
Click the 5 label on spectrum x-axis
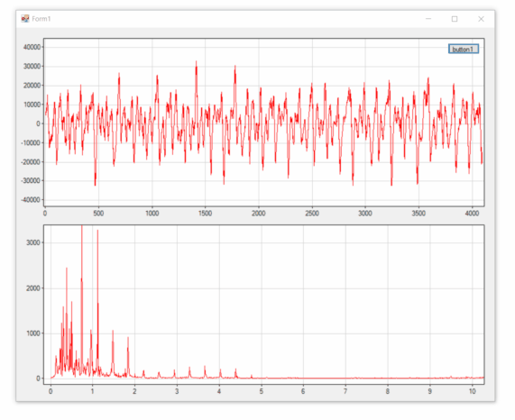click(262, 391)
